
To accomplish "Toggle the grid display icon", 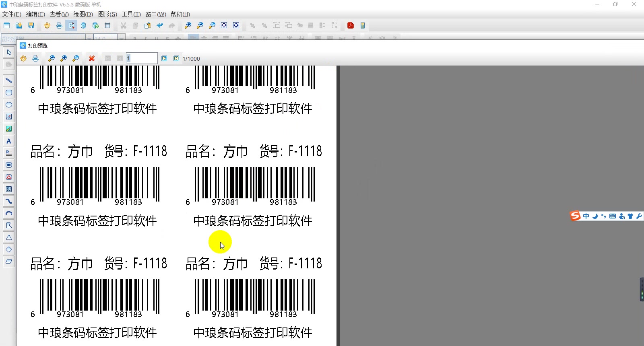I will tap(107, 25).
